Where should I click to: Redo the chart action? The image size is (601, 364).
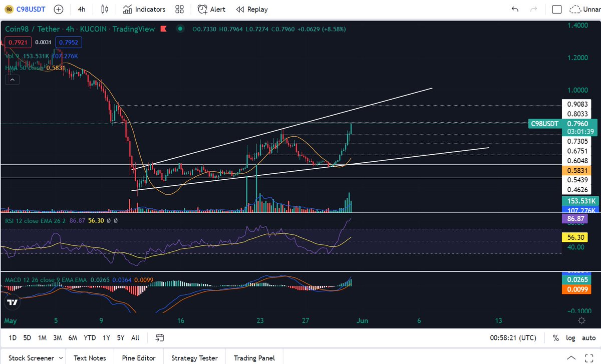click(x=534, y=9)
